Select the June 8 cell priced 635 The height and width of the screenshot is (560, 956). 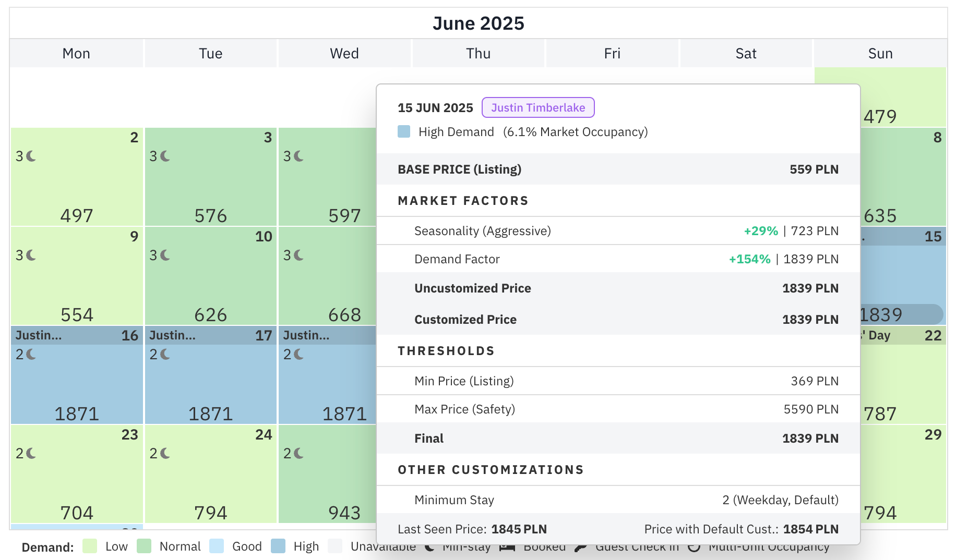coord(903,177)
